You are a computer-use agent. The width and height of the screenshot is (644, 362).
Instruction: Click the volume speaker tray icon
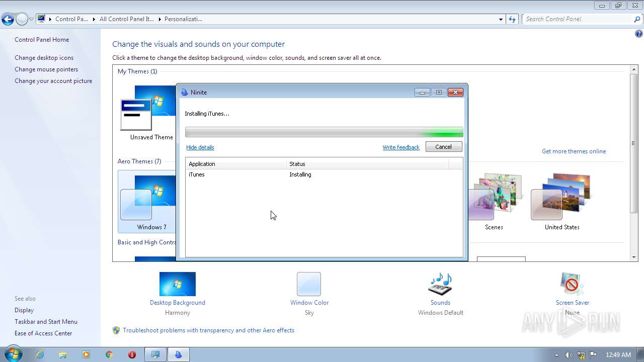point(569,354)
